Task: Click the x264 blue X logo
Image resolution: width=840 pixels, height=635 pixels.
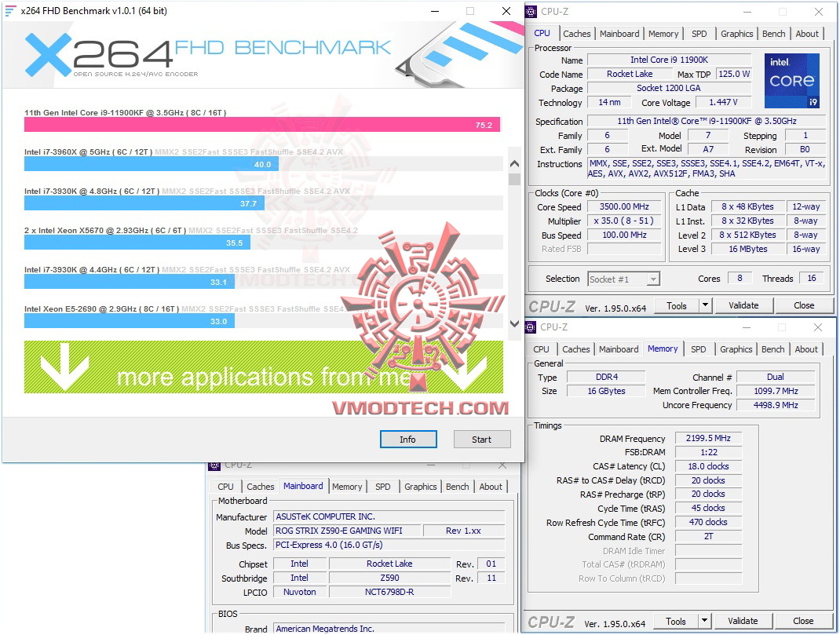Action: click(x=48, y=53)
